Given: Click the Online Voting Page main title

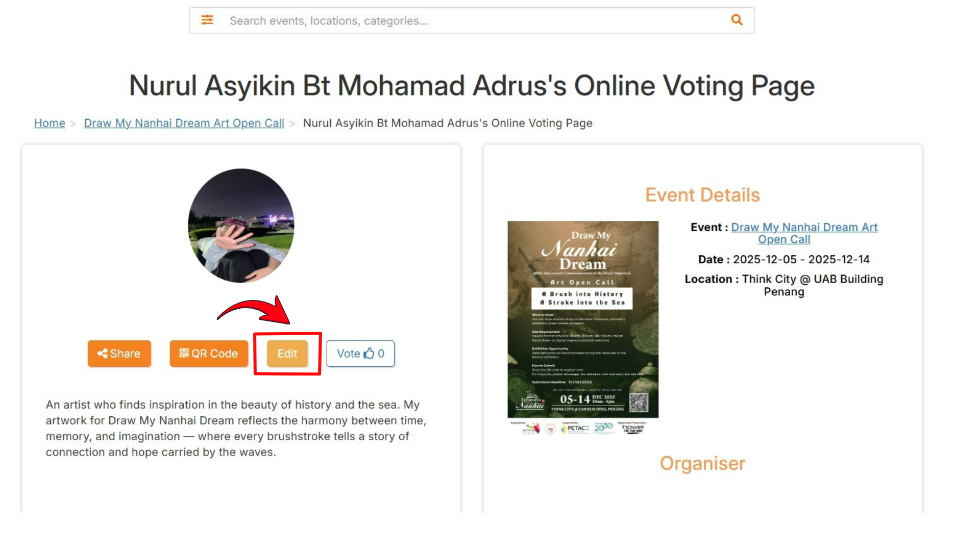Looking at the screenshot, I should click(x=472, y=85).
